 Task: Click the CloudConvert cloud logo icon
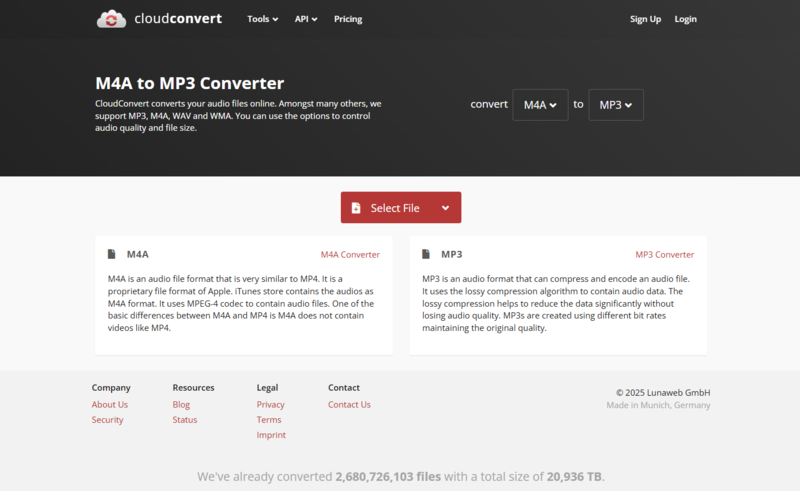click(x=111, y=19)
